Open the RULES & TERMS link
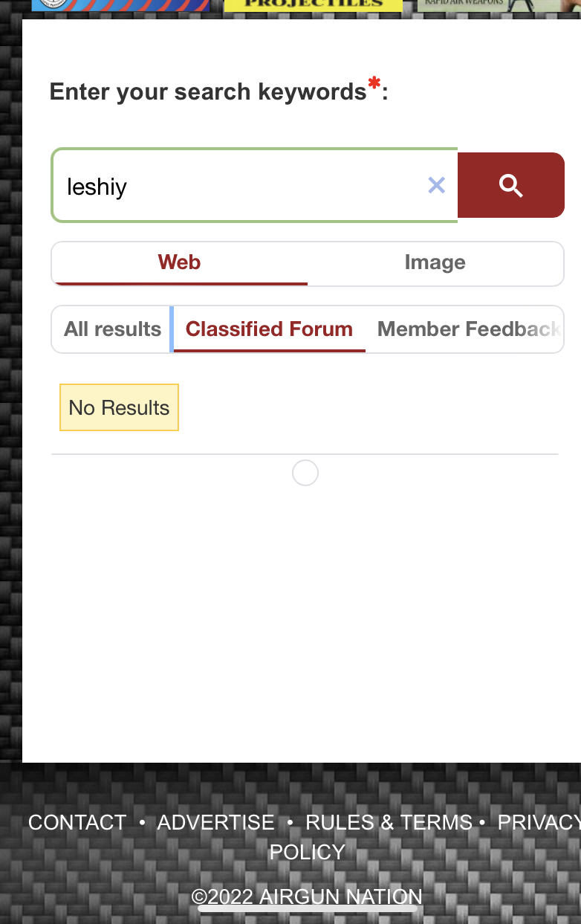This screenshot has width=581, height=924. [389, 822]
